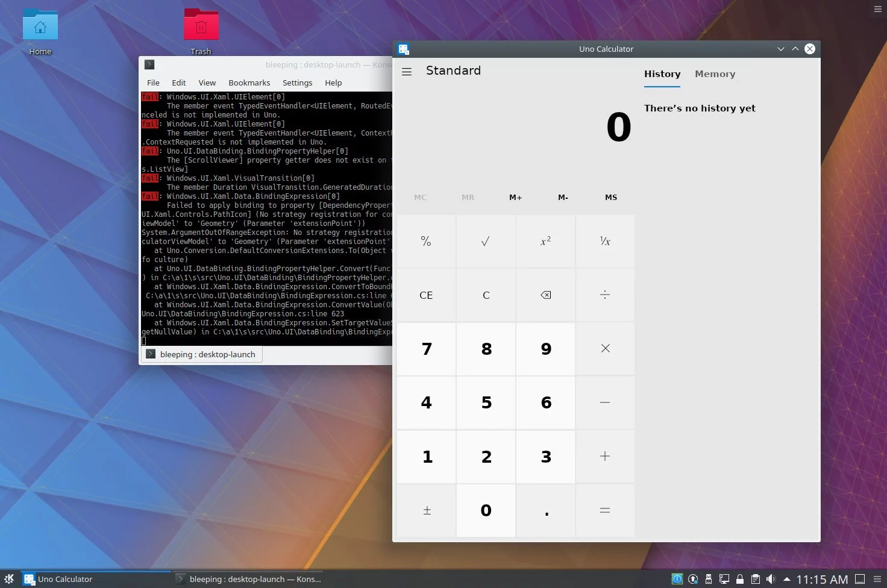This screenshot has height=588, width=887.
Task: Click the plus/minus sign toggle key
Action: pyautogui.click(x=426, y=510)
